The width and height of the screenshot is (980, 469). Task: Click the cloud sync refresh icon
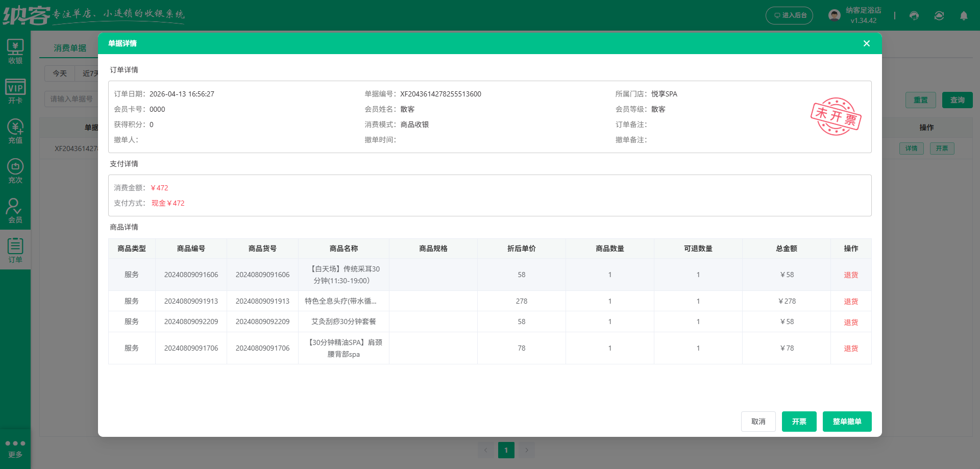(x=939, y=16)
